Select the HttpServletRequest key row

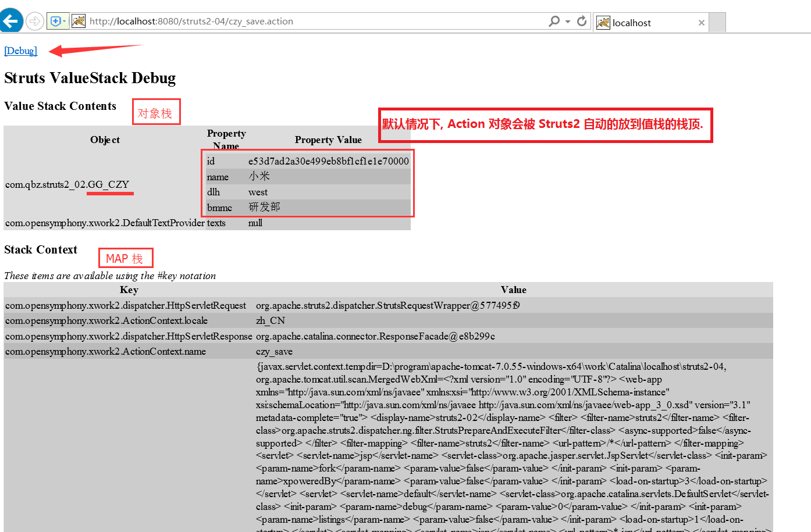tap(126, 305)
